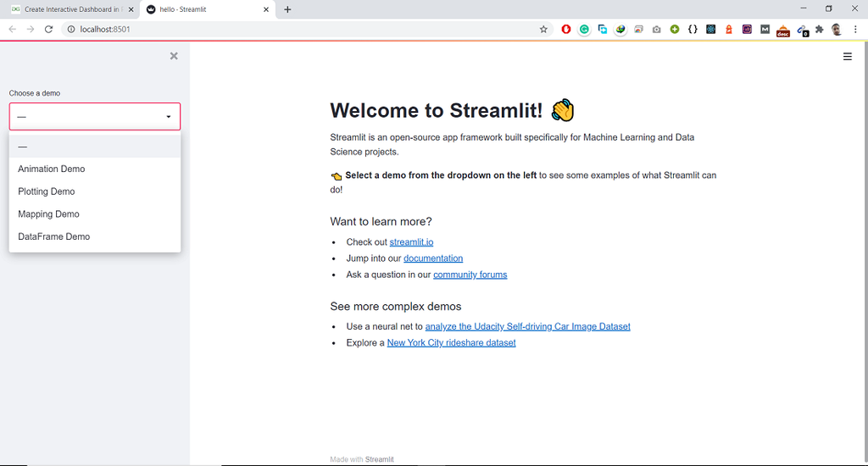The width and height of the screenshot is (868, 466).
Task: Click the See more complex demos heading
Action: click(395, 307)
